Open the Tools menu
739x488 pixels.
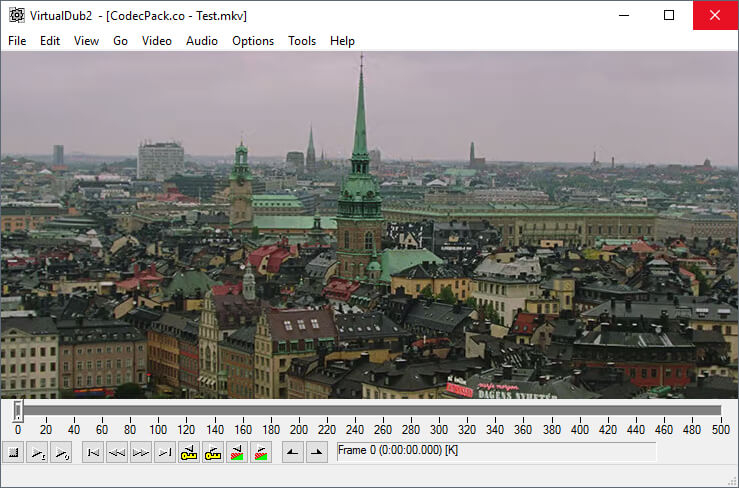point(302,41)
